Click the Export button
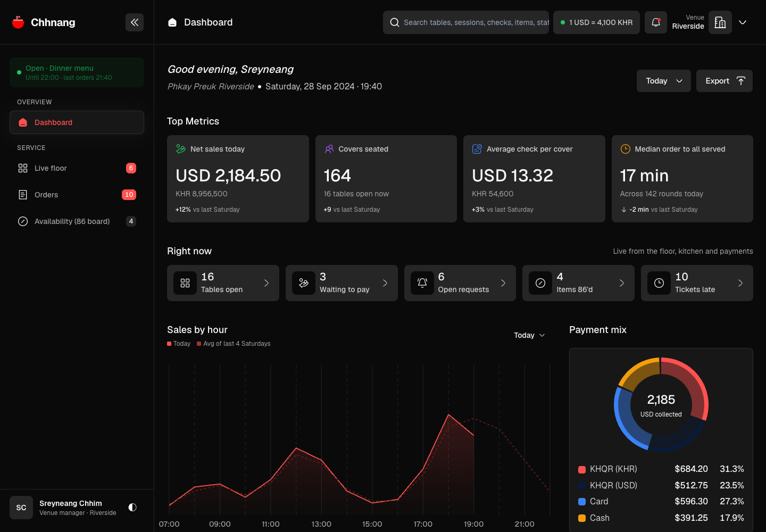The image size is (766, 532). point(725,81)
